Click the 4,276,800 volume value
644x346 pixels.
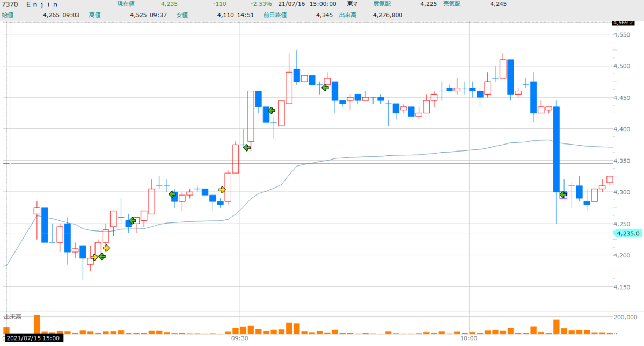[x=387, y=15]
